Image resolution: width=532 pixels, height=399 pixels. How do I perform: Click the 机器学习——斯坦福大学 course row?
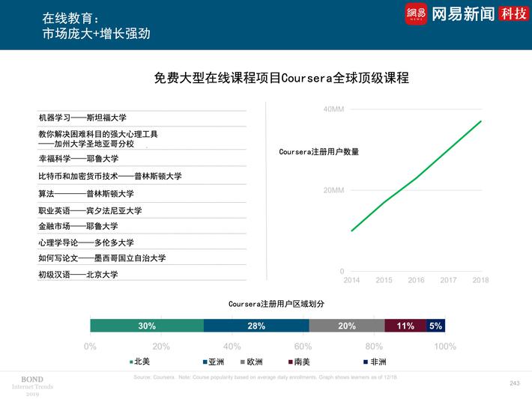82,118
